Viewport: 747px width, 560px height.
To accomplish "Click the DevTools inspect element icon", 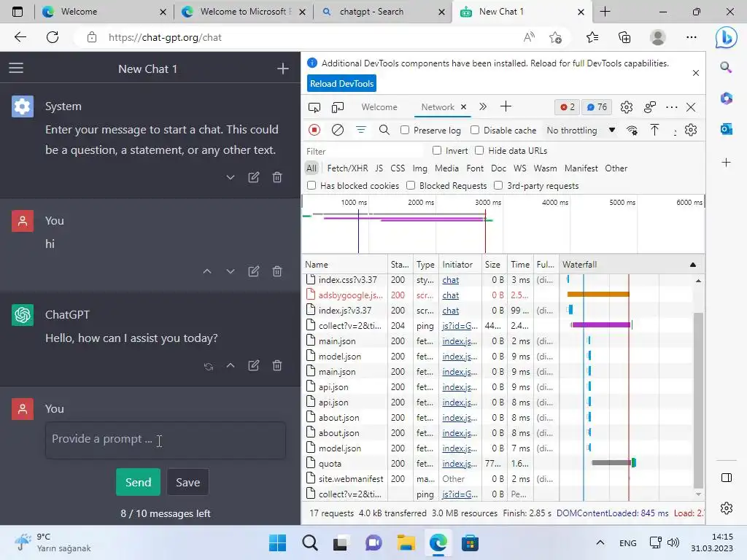I will tap(314, 107).
